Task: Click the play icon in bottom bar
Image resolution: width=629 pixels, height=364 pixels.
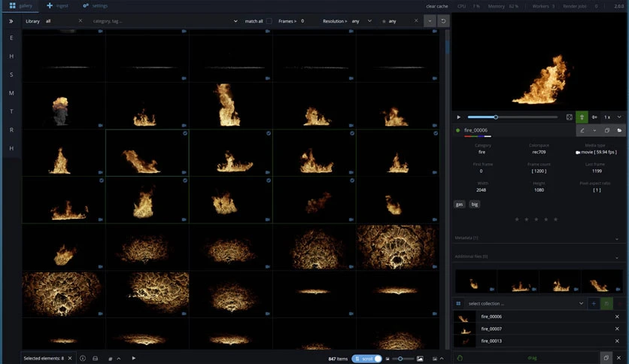Action: click(134, 359)
